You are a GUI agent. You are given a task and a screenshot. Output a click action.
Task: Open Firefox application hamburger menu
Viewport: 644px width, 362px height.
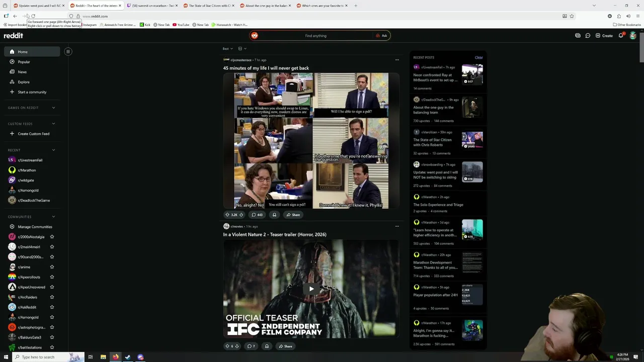638,16
